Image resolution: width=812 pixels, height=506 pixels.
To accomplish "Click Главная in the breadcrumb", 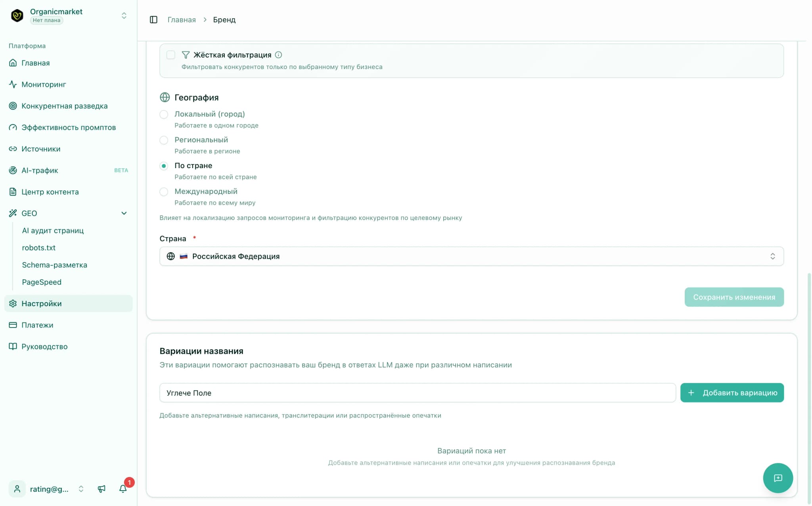I will point(181,20).
